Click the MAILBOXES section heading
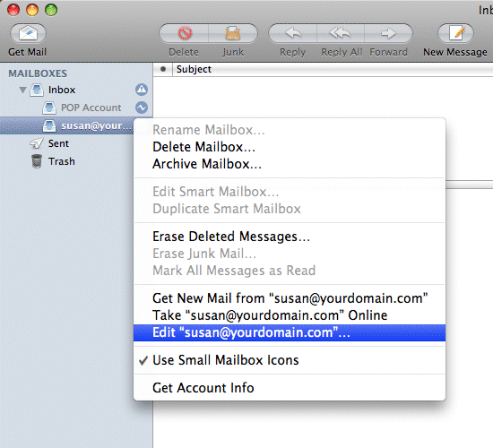 point(38,73)
